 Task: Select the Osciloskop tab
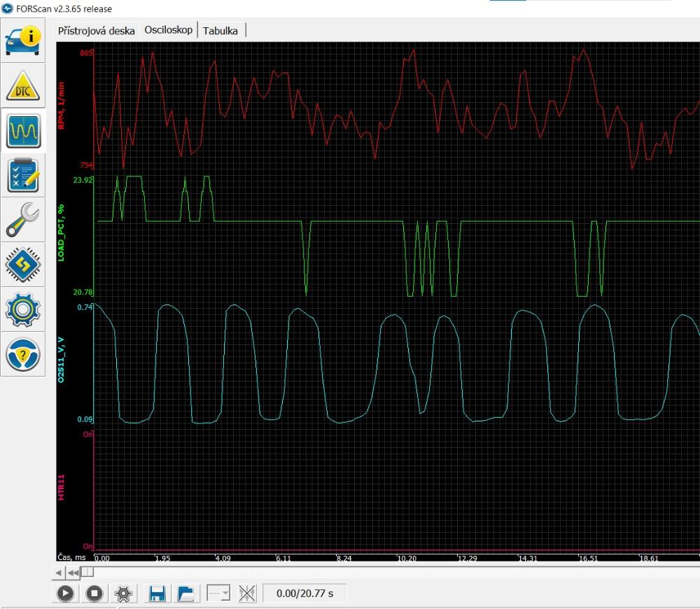[168, 31]
